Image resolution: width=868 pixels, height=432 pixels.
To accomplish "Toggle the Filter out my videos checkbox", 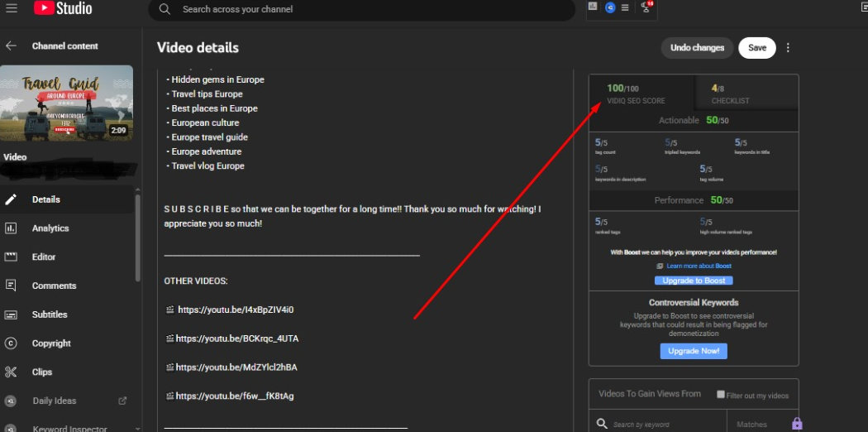I will tap(721, 395).
